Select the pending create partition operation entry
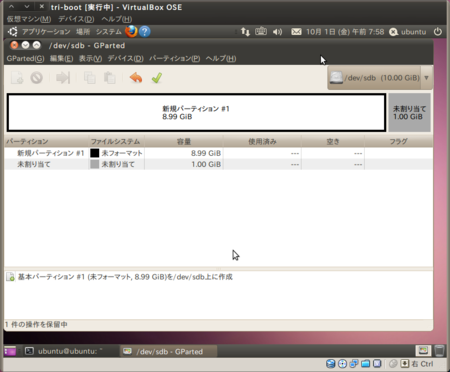Viewport: 450px width, 372px height. [125, 277]
